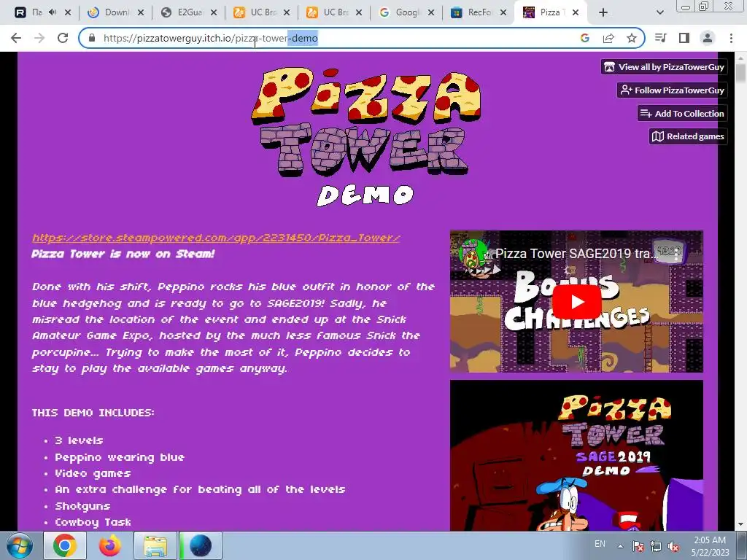
Task: Click the list item 'Peppino wearing blue'
Action: (x=120, y=457)
